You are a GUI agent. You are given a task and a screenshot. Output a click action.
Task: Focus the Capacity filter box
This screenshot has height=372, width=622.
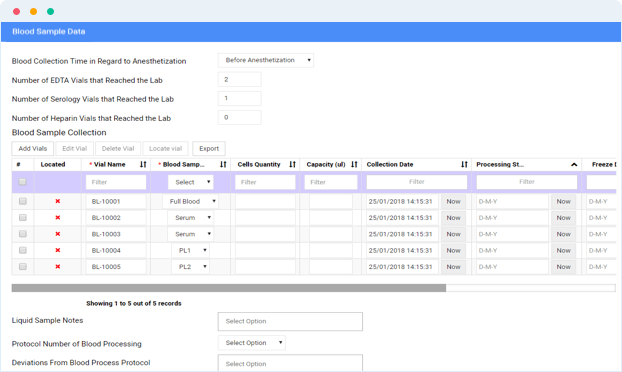click(x=331, y=182)
